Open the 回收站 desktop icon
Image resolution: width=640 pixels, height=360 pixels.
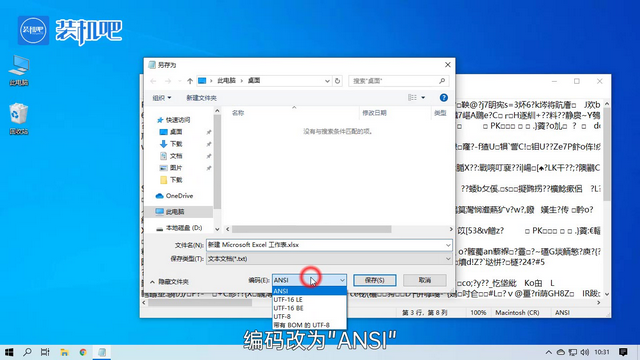click(x=19, y=119)
